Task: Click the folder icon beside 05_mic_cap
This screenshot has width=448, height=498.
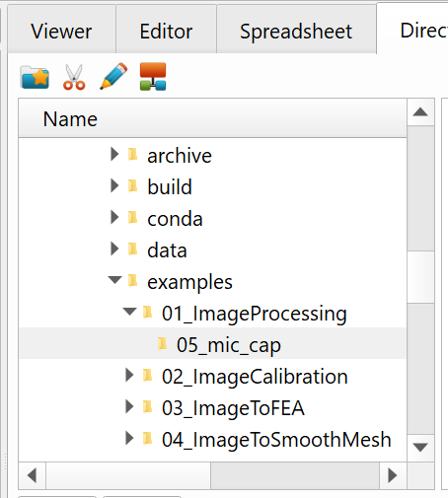Action: pos(162,343)
